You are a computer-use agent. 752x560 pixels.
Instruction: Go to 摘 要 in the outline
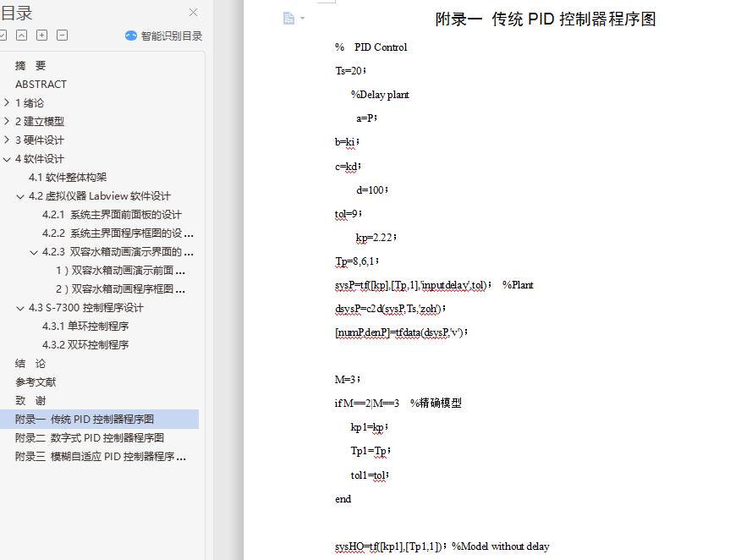click(x=30, y=65)
